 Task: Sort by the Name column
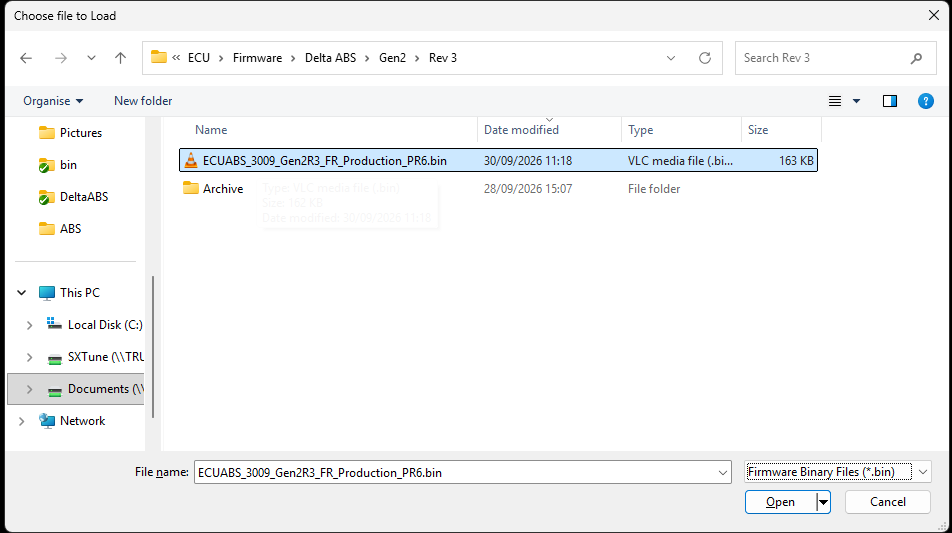click(211, 130)
